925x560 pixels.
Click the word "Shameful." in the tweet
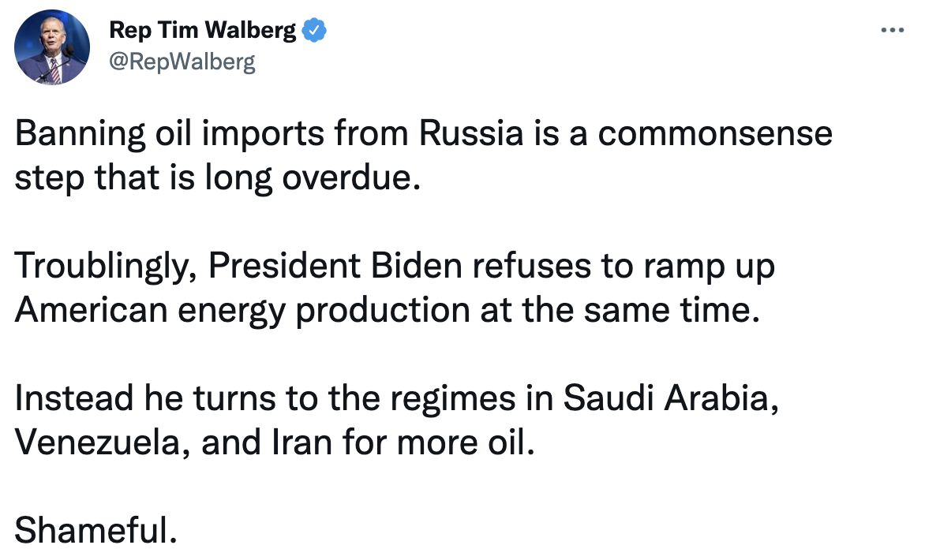pos(95,530)
